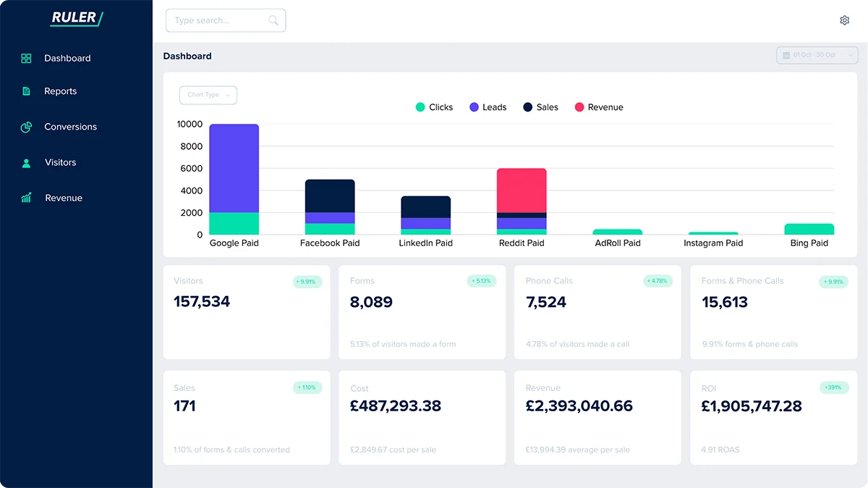Click the Reports document icon
The width and height of the screenshot is (868, 488).
pos(27,91)
